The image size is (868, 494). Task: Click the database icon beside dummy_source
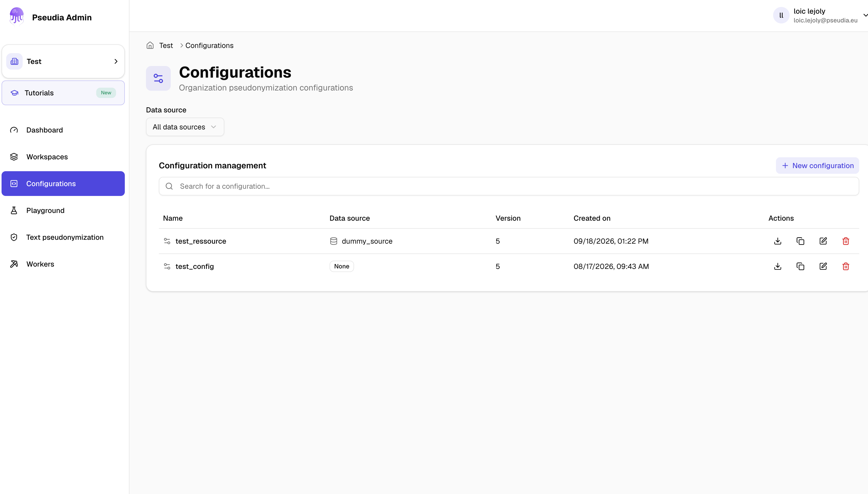coord(334,241)
